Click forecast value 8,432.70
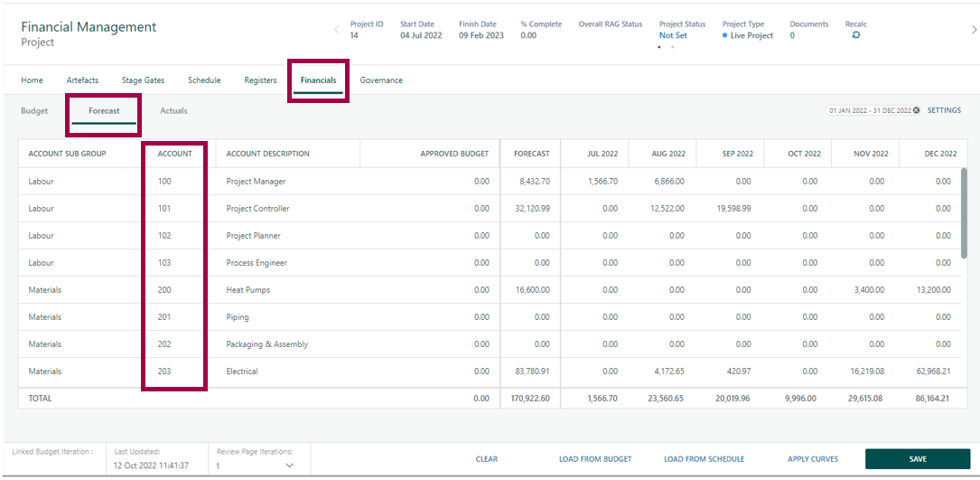This screenshot has width=980, height=480. click(535, 182)
